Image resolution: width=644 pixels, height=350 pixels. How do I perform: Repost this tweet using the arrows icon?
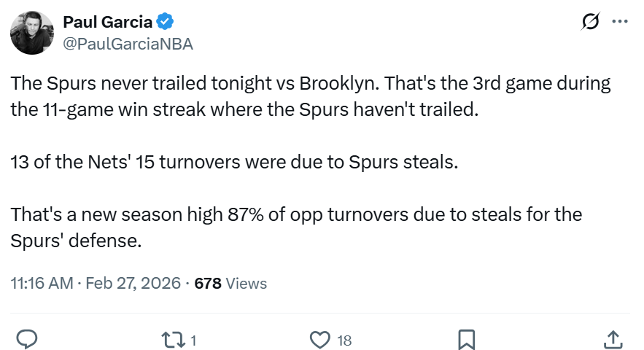point(172,339)
